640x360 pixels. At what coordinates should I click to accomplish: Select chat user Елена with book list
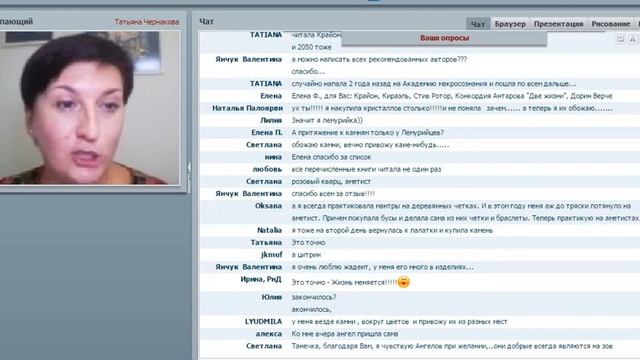271,96
